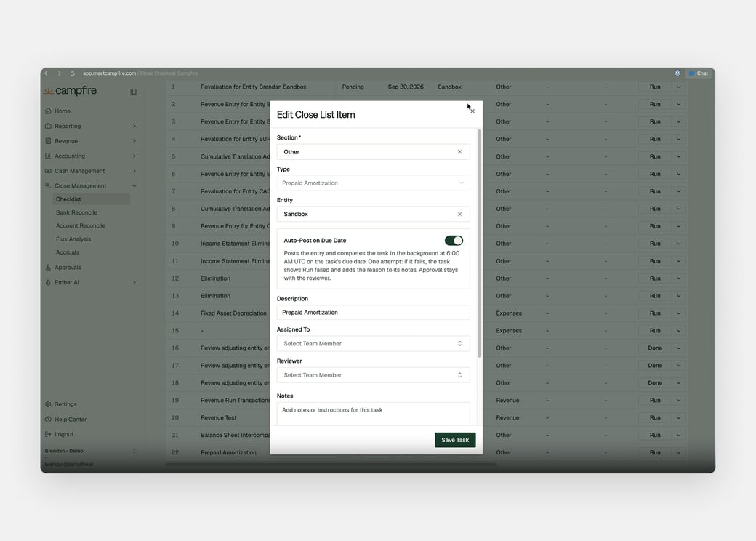The image size is (756, 541).
Task: Open Cash Management in the sidebar
Action: pyautogui.click(x=91, y=171)
